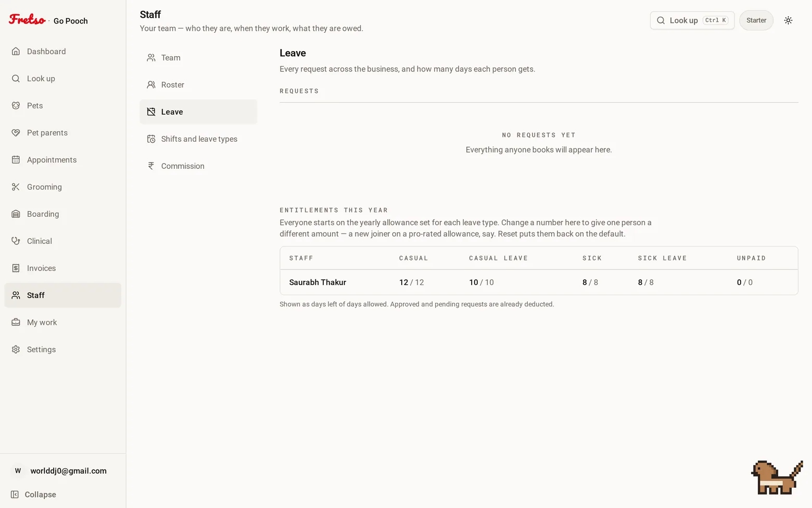Screen dimensions: 812x508
Task: Click the Pet parents heart icon
Action: pos(16,132)
